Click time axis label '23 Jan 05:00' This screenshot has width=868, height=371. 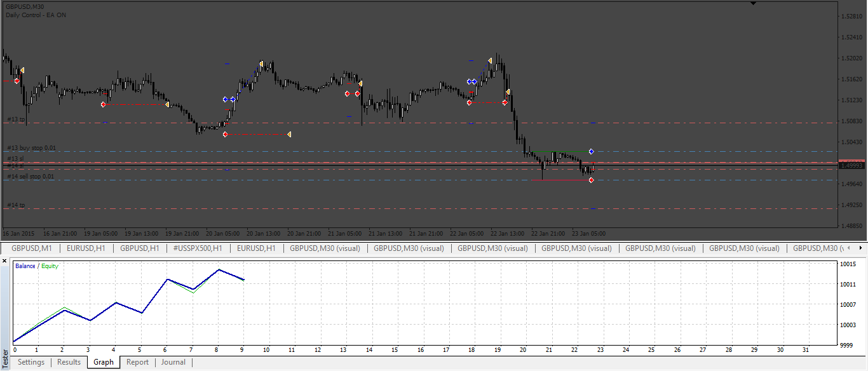pyautogui.click(x=589, y=233)
